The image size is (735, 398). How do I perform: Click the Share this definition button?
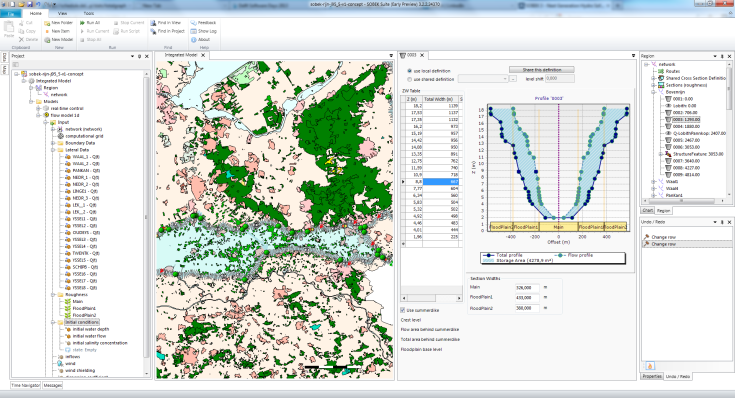coord(542,70)
